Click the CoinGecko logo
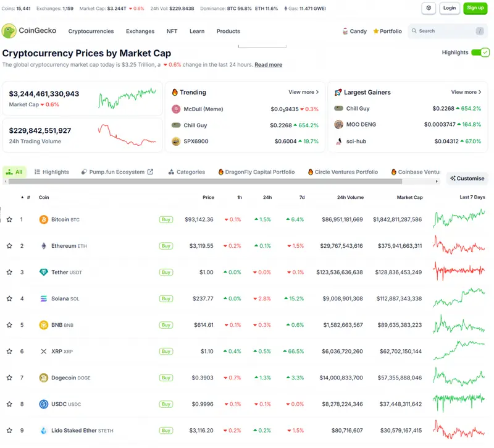This screenshot has width=494, height=448. pyautogui.click(x=28, y=31)
